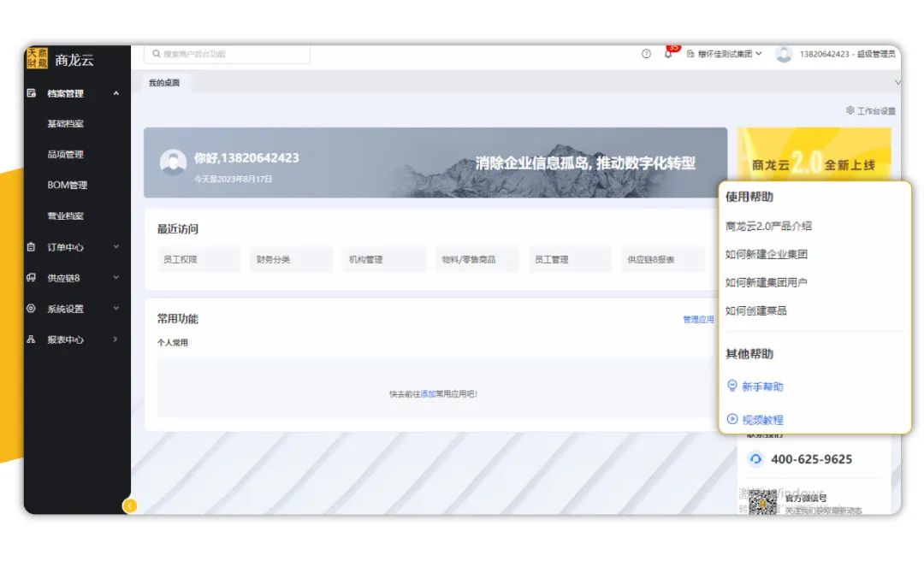Click the 使用帮助 heading
Viewport: 924px width, 567px height.
pos(749,197)
